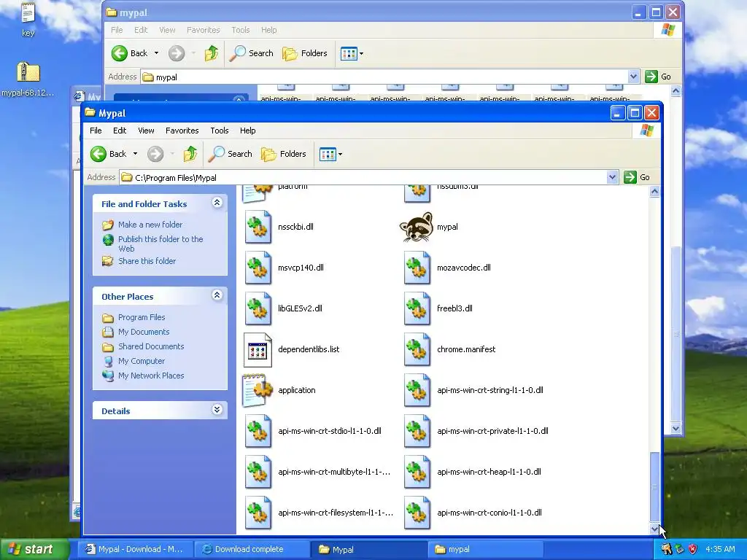
Task: Select api-ms-win-crt-private-l1-1-0.dll icon
Action: tap(417, 432)
